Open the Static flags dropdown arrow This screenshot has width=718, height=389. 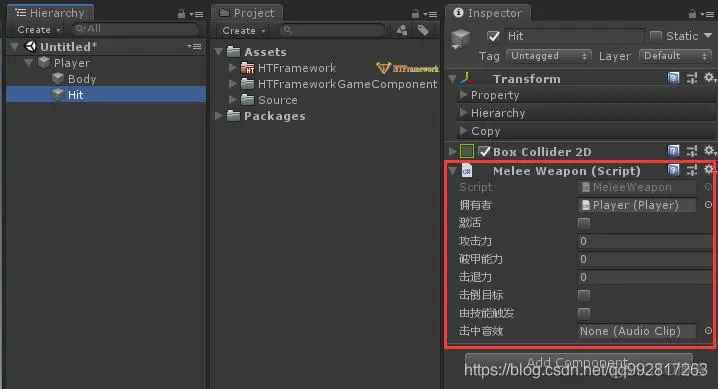707,36
